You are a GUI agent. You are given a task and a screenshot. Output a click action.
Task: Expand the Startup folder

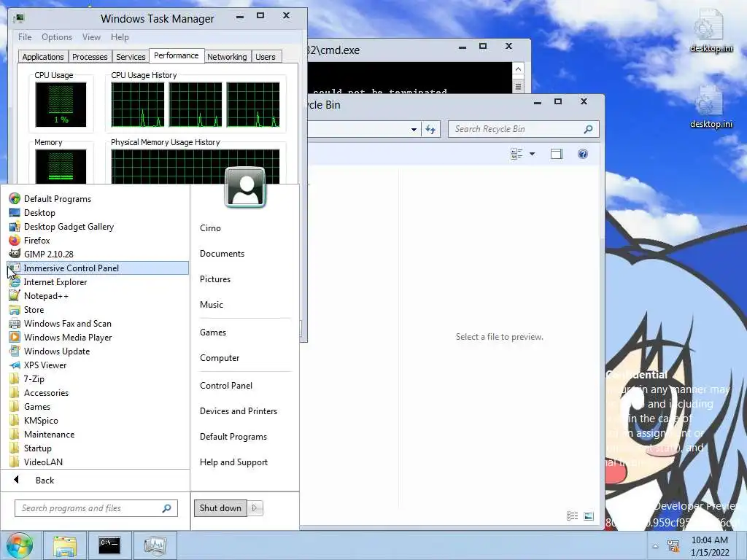(x=38, y=448)
